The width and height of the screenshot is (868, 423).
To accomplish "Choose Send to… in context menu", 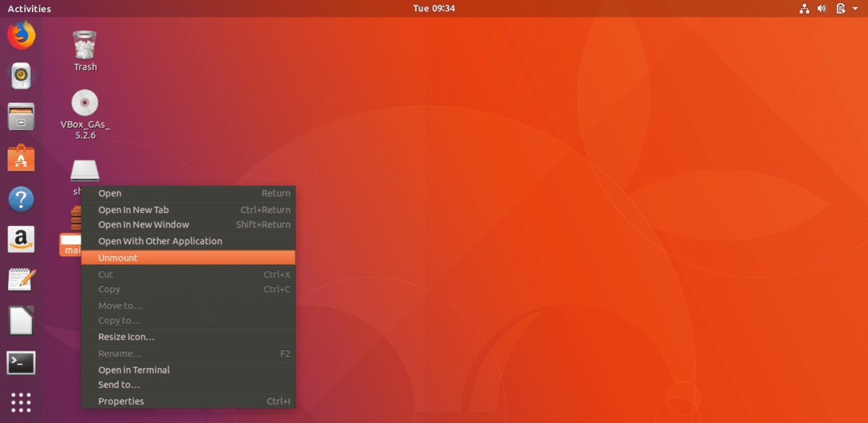I will tap(188, 384).
